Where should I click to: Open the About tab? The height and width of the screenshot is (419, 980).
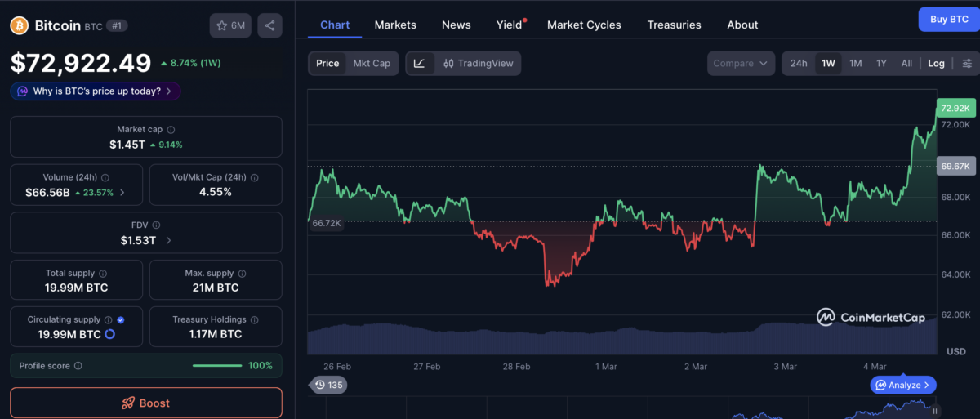[x=742, y=25]
